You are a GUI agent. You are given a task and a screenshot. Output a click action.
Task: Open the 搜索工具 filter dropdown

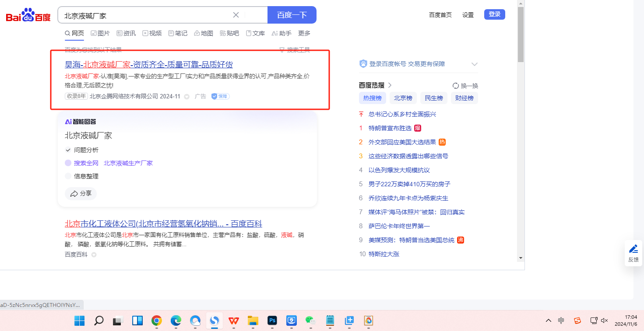294,50
